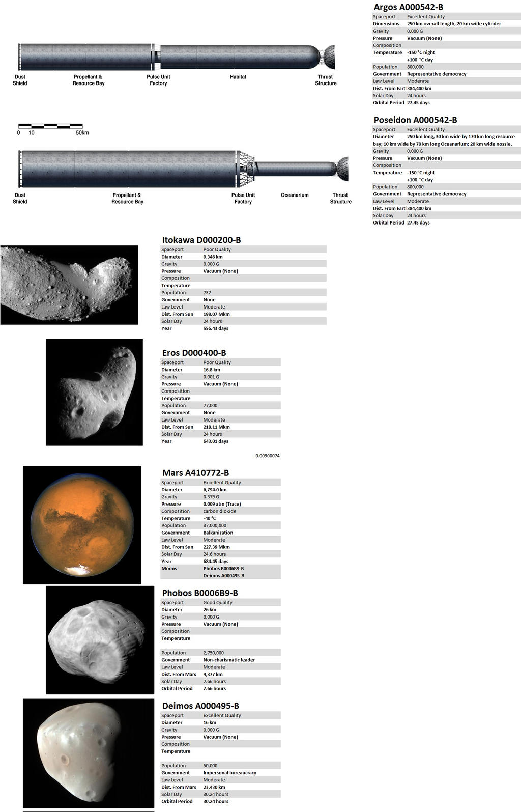521x812 pixels.
Task: Click Mars solar day '24.6 hours' cell
Action: (x=215, y=554)
